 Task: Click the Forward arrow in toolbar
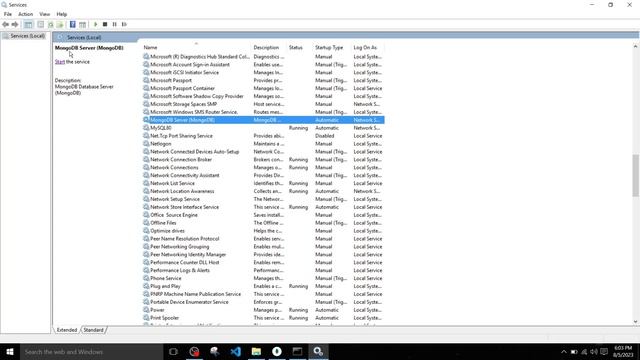point(15,24)
